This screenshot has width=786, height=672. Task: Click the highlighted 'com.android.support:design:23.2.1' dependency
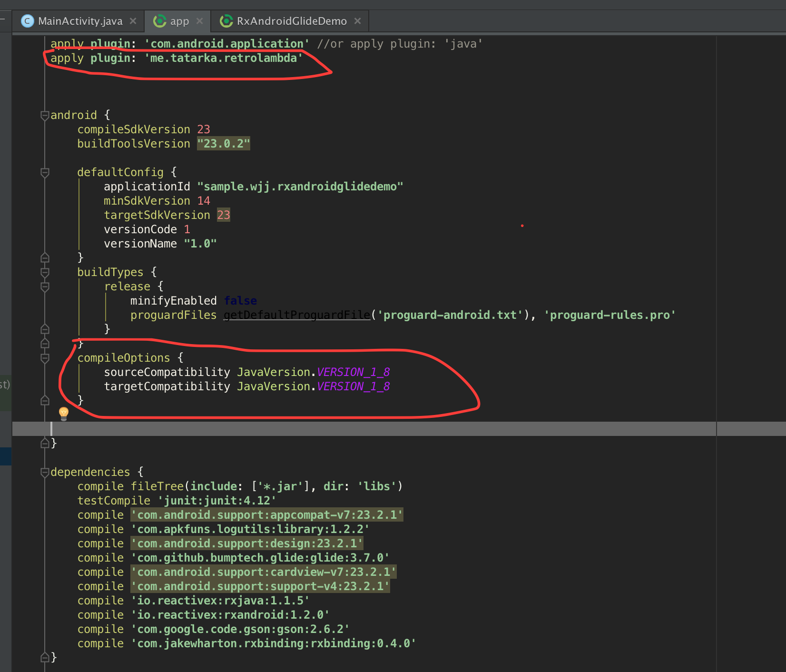(246, 544)
